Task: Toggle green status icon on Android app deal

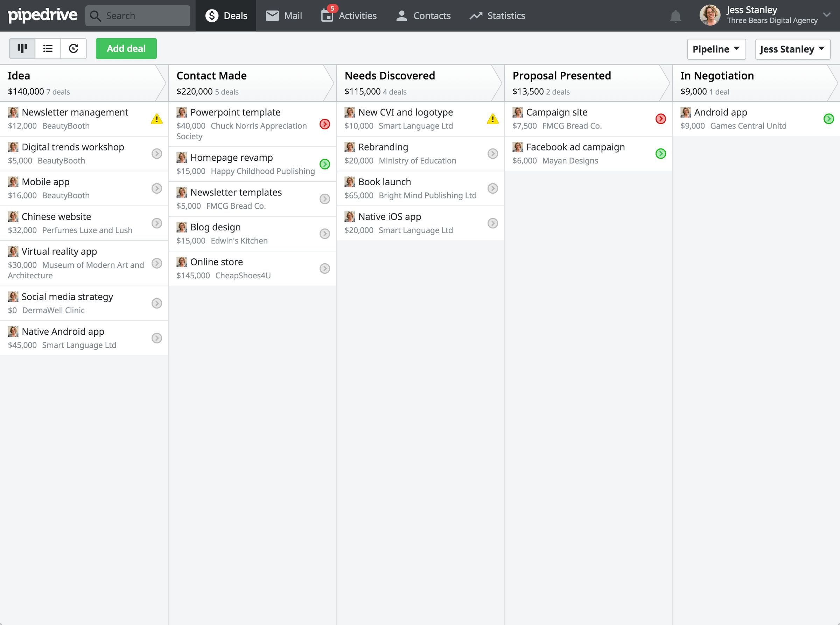Action: click(x=827, y=119)
